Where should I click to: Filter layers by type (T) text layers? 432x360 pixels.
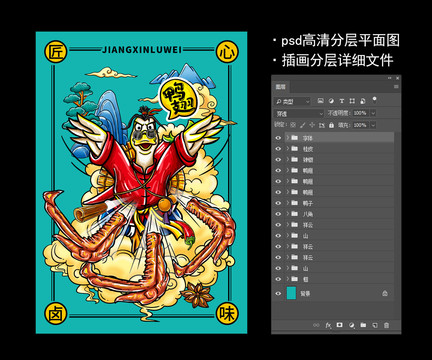[342, 101]
